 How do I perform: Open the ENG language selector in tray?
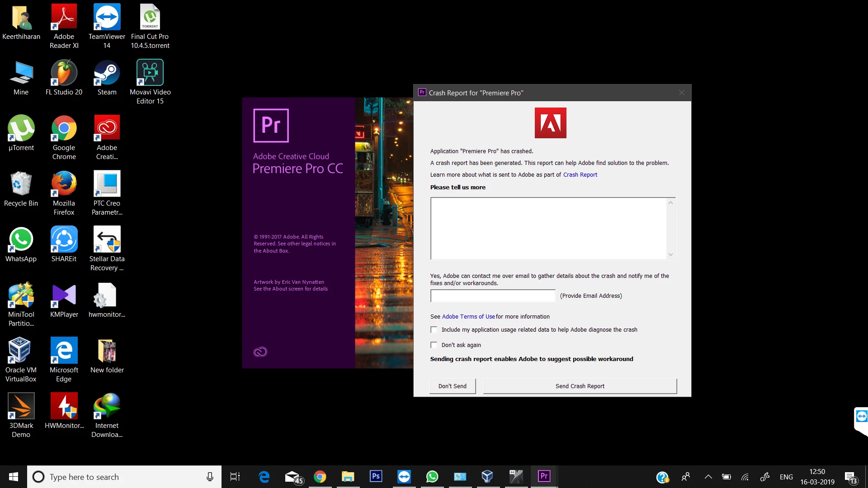click(x=786, y=477)
